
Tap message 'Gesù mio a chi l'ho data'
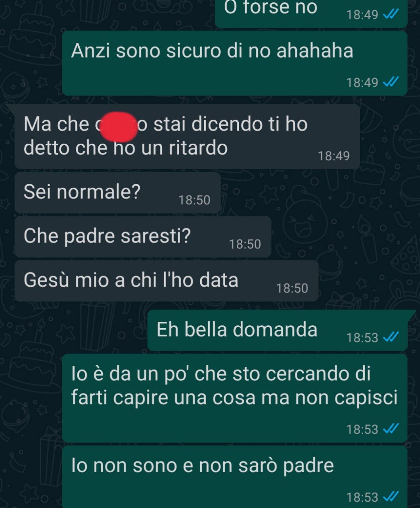click(x=167, y=281)
